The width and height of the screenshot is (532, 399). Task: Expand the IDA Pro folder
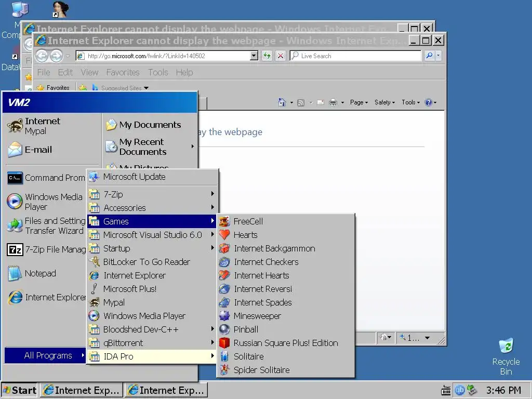click(x=152, y=356)
